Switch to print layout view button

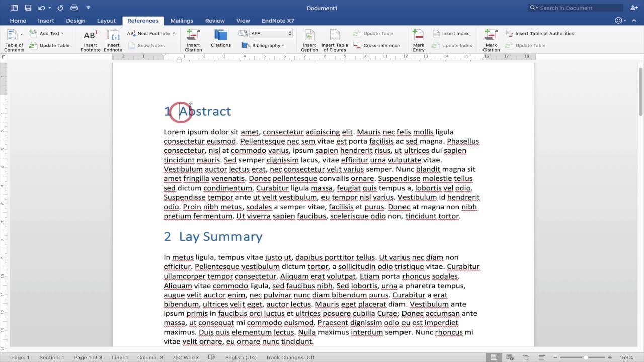(x=494, y=357)
